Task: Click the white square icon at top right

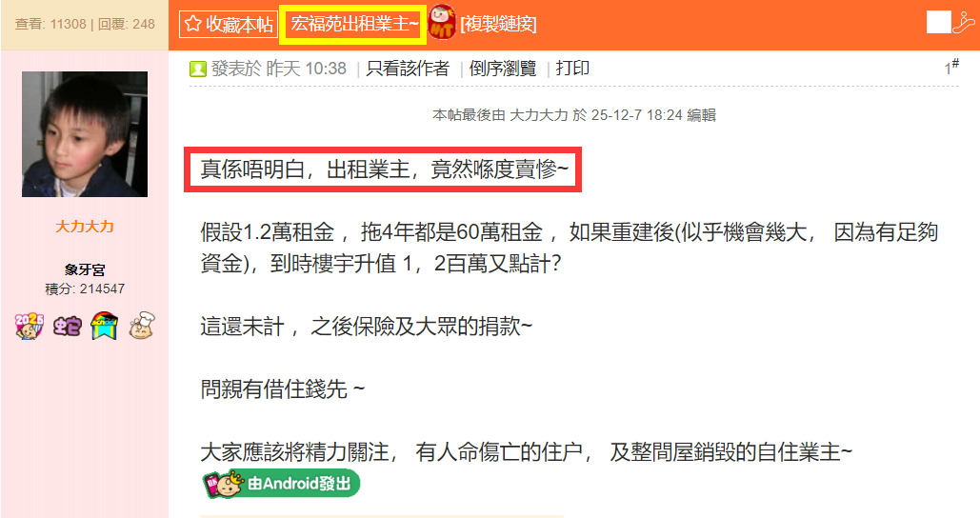Action: point(938,22)
